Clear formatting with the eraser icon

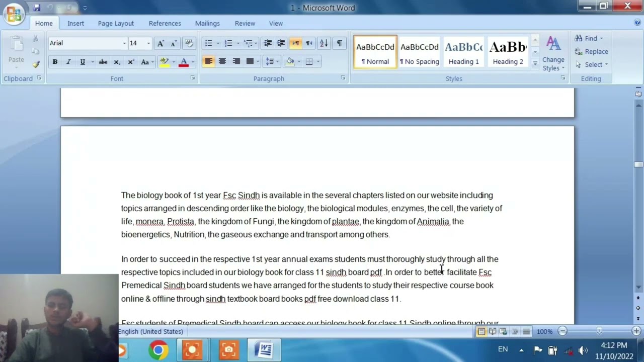(189, 43)
